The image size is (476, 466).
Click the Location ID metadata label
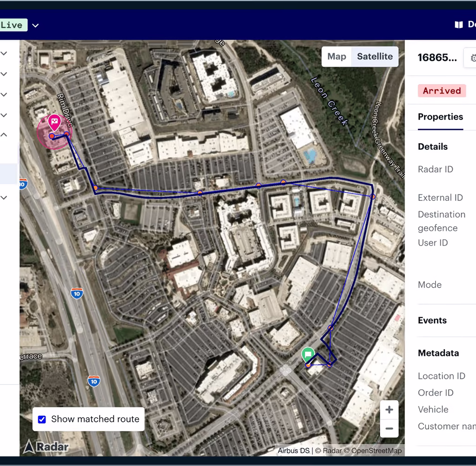pyautogui.click(x=442, y=376)
